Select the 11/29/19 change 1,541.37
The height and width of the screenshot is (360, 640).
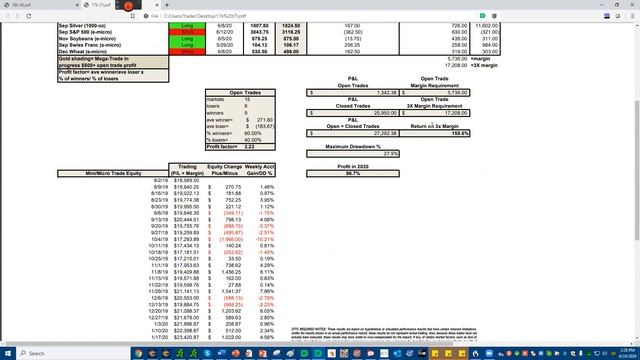coord(231,291)
